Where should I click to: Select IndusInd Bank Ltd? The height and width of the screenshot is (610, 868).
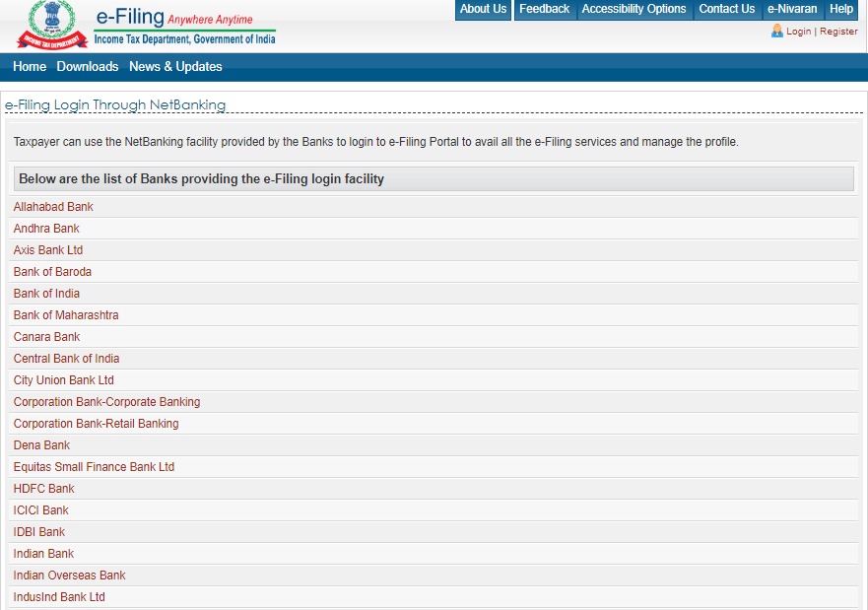coord(59,597)
